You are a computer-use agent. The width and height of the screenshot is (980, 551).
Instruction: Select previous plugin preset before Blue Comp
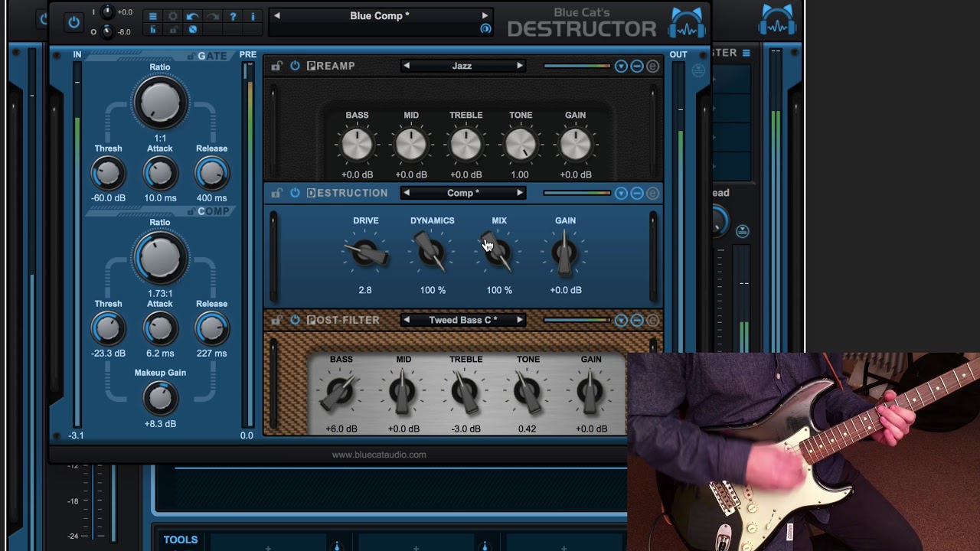277,15
